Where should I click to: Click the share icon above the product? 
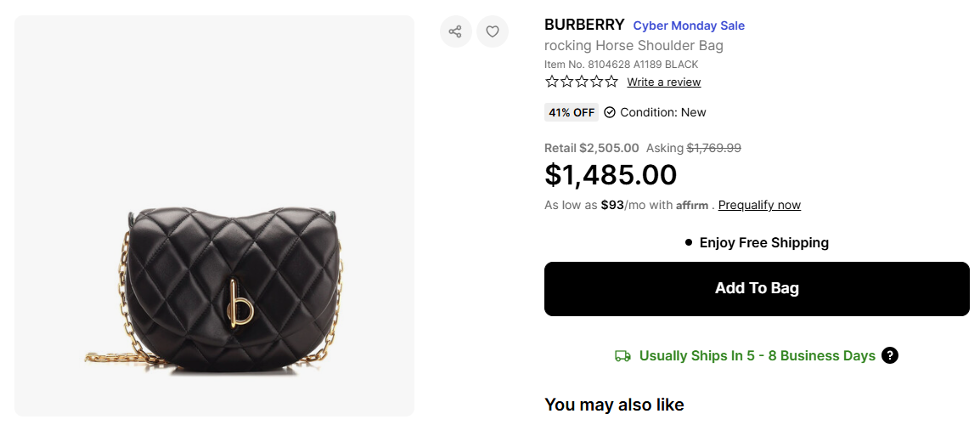(x=455, y=31)
